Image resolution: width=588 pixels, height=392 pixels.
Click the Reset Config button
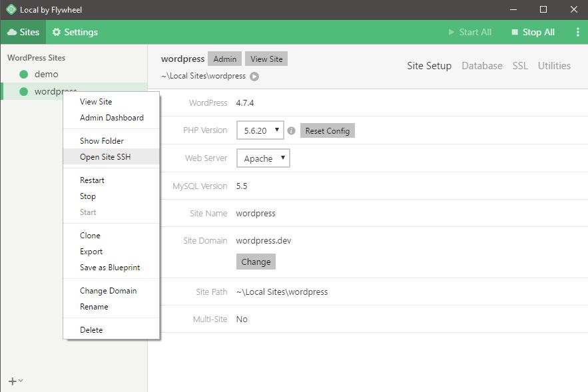point(328,131)
